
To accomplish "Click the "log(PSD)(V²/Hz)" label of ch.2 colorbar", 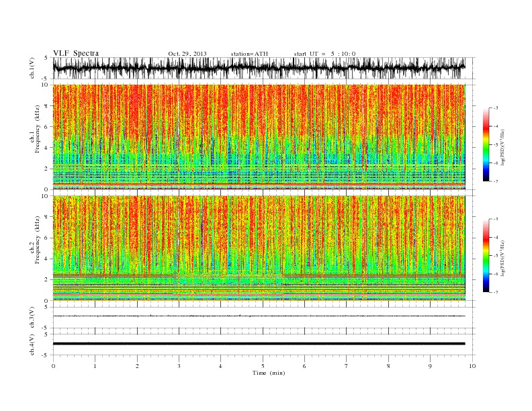I will 502,258.
